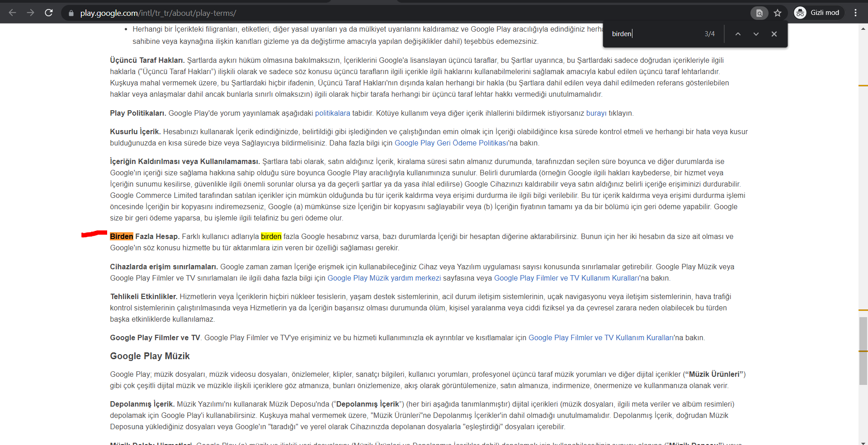Screen dimensions: 868x445
Task: Open Filmler ve TV Kullanım Kuralları link in Cihazlarda paragraph
Action: (x=566, y=278)
